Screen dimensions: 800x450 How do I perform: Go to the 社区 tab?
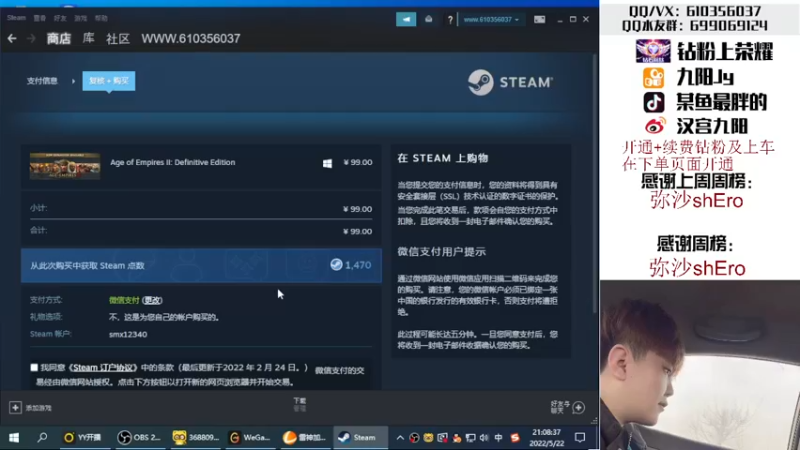click(118, 38)
